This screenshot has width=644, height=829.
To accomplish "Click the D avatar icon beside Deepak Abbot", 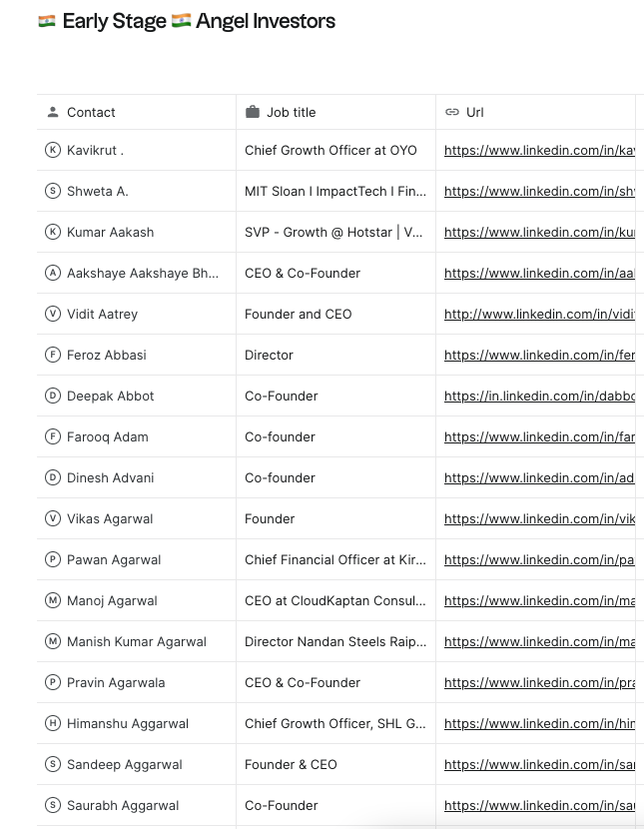I will tap(53, 397).
